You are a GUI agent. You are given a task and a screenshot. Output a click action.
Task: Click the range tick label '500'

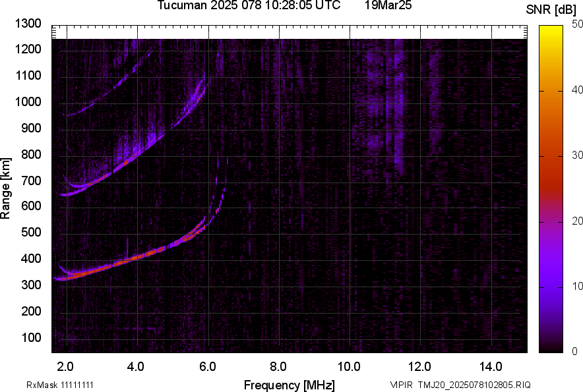(x=31, y=232)
